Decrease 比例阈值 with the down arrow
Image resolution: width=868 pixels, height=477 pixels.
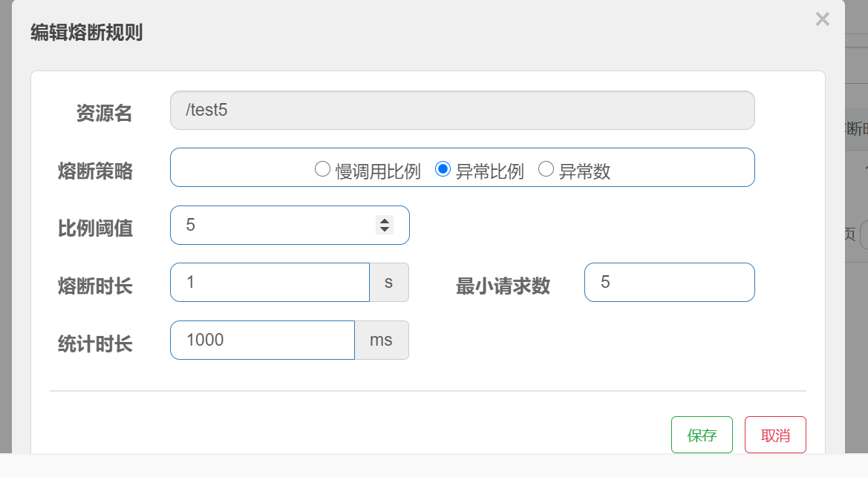coord(385,229)
